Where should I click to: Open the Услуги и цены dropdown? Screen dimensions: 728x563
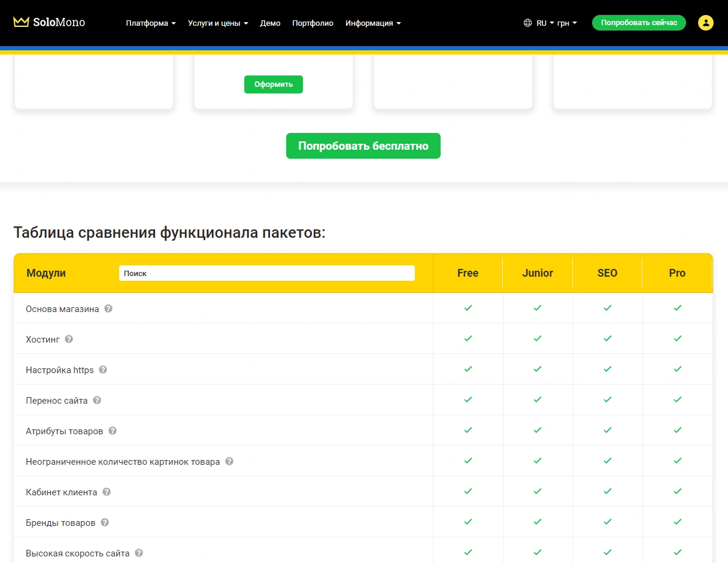(218, 23)
